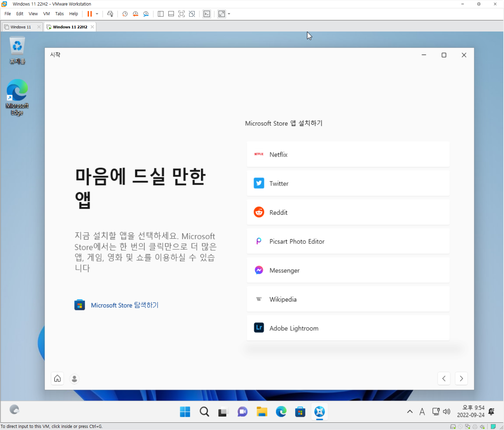Select the Microsoft Edge desktop shortcut

tap(17, 97)
